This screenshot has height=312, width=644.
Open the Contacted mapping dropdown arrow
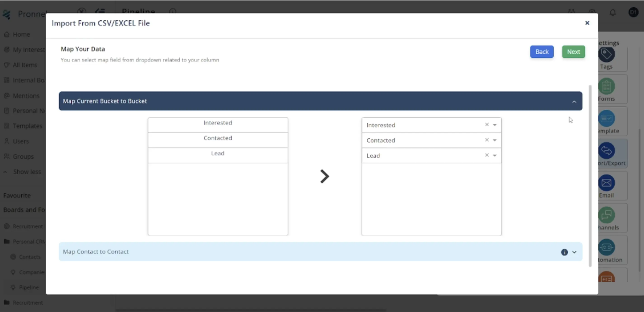(x=495, y=140)
